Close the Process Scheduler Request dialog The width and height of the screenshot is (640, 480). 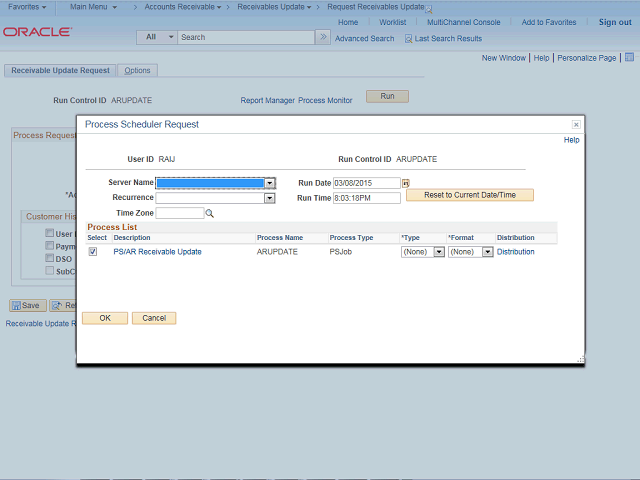[576, 124]
